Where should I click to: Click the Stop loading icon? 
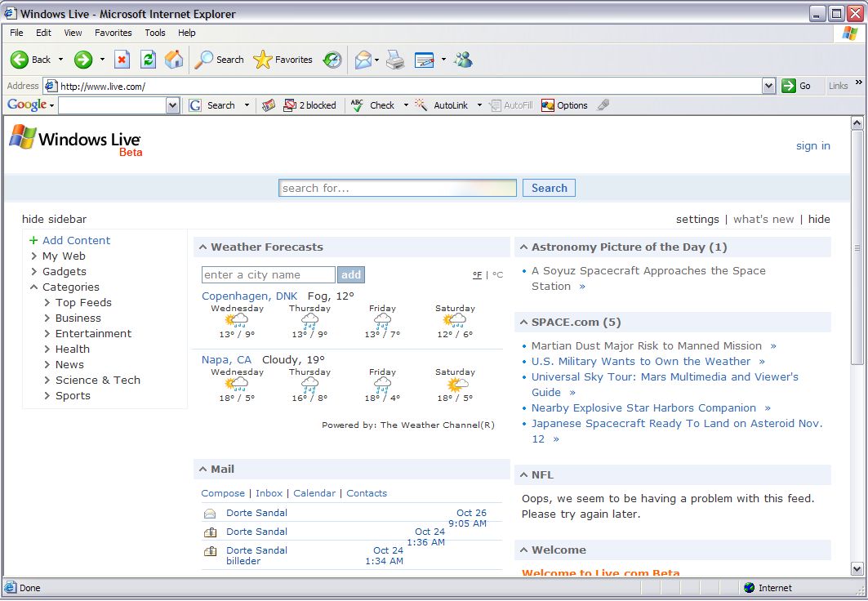[x=122, y=60]
